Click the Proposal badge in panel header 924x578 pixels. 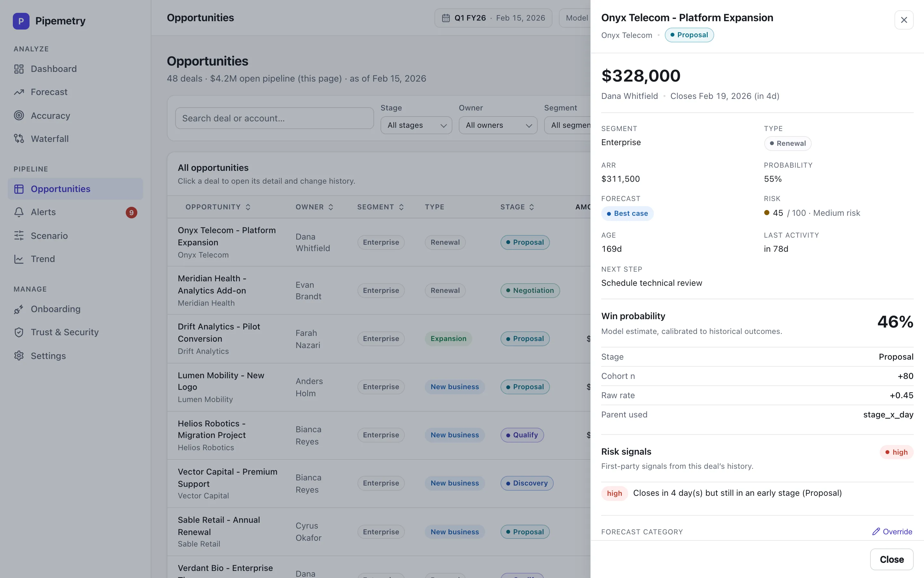(x=689, y=35)
